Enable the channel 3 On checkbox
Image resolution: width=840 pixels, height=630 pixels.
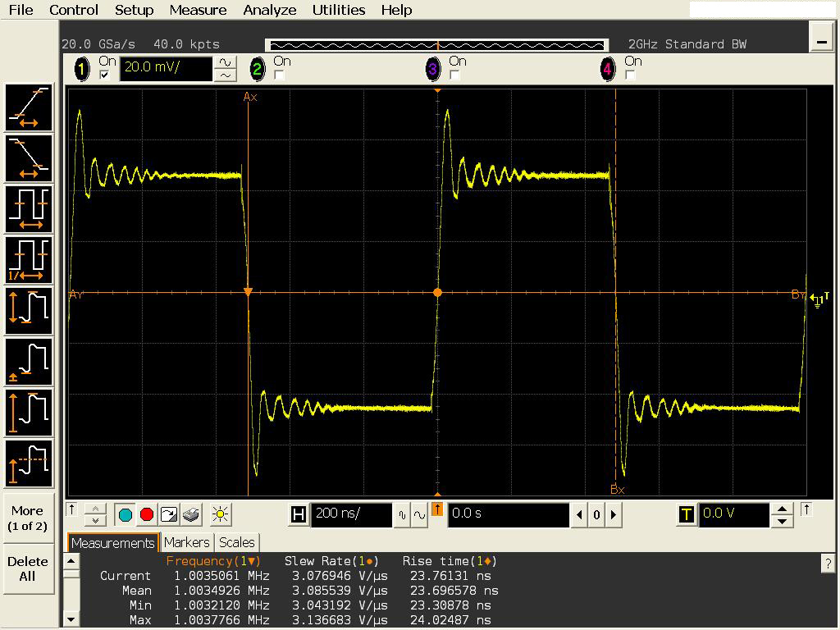(454, 75)
